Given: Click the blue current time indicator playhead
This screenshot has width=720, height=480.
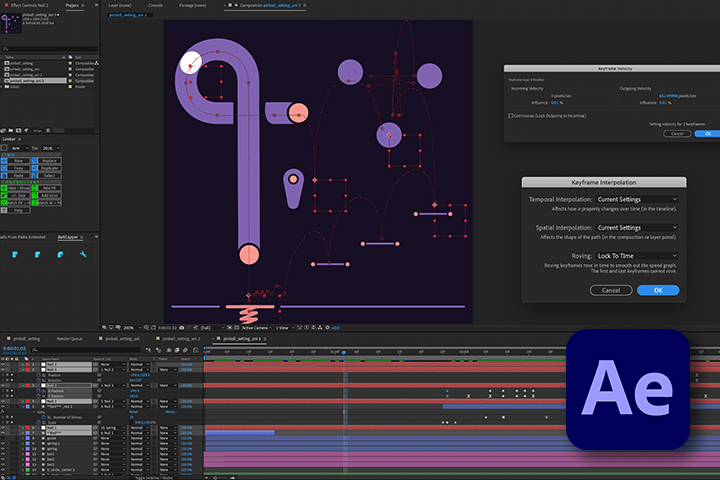Looking at the screenshot, I should (x=343, y=352).
